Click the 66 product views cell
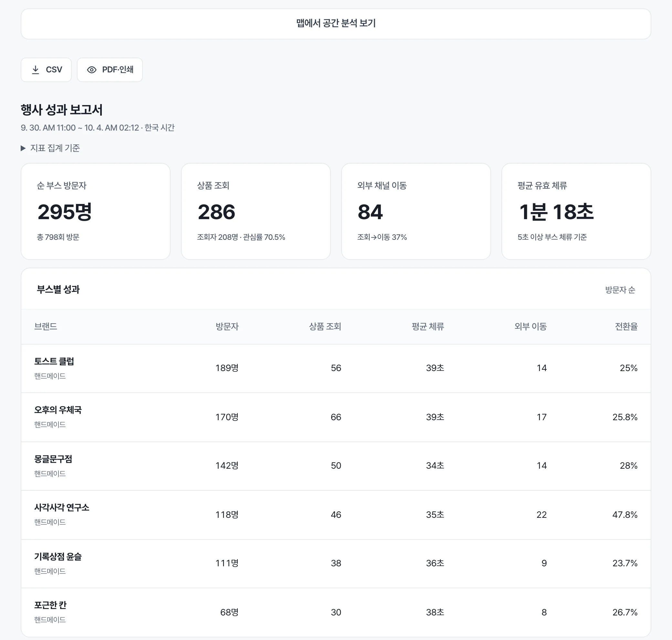672x640 pixels. (x=336, y=417)
